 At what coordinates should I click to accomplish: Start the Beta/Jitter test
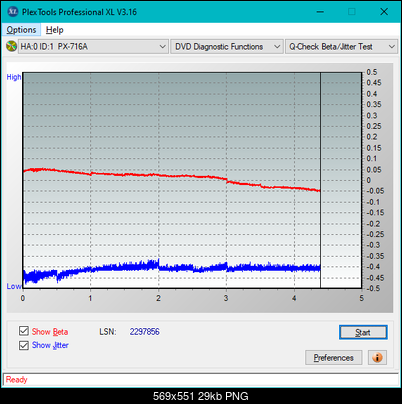[x=363, y=332]
